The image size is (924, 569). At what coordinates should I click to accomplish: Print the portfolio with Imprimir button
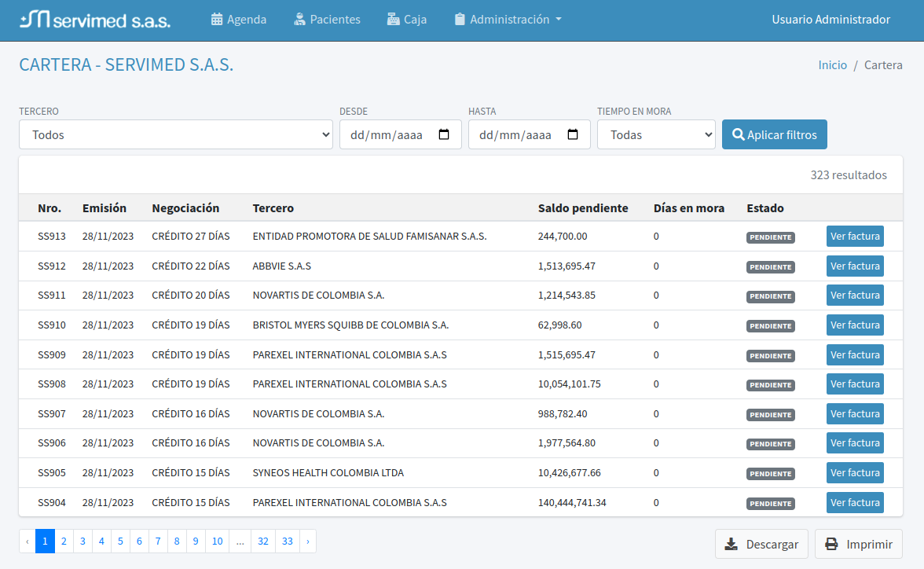[858, 544]
